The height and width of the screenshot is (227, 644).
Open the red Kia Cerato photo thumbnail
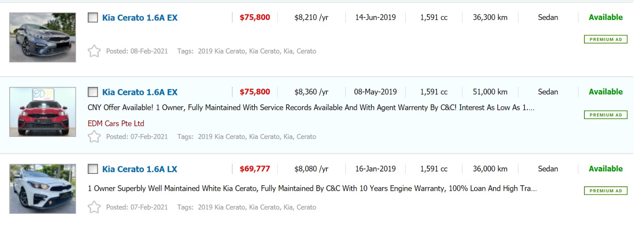coord(43,112)
